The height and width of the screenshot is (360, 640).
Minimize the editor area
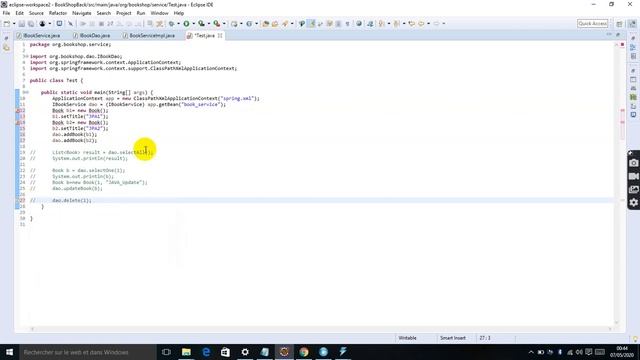609,35
